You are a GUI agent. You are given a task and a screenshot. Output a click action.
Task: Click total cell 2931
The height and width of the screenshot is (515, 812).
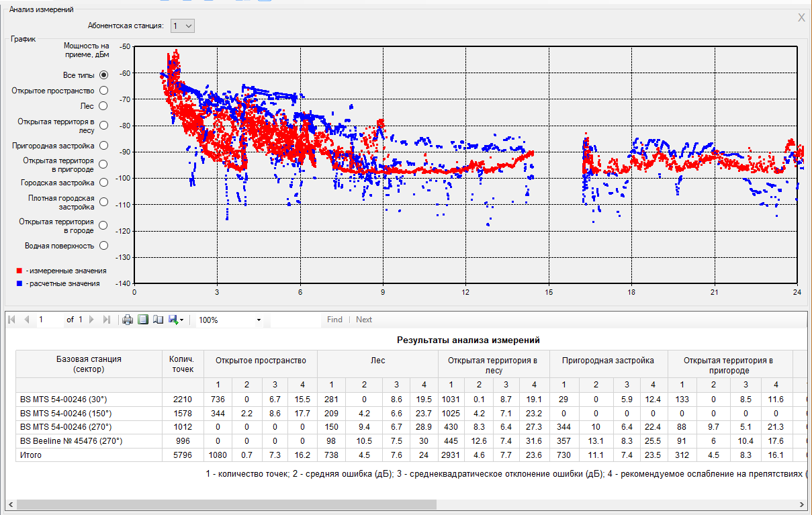(x=451, y=455)
